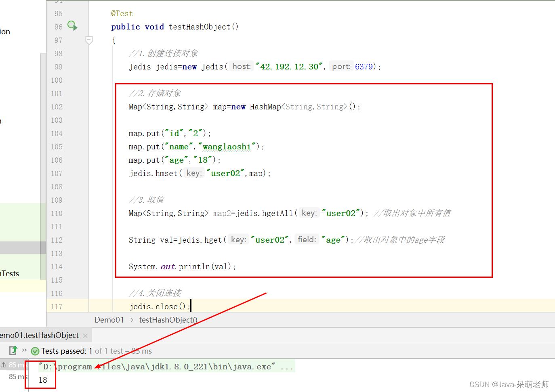This screenshot has width=555, height=392.
Task: Click the run test gutter icon
Action: coord(72,26)
